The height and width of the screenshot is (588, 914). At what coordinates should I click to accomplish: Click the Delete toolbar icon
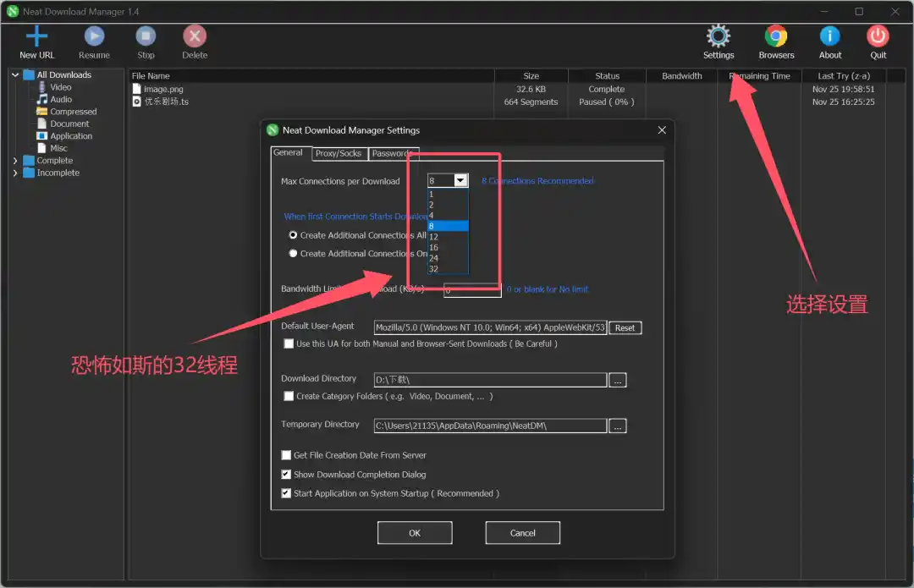(x=195, y=36)
